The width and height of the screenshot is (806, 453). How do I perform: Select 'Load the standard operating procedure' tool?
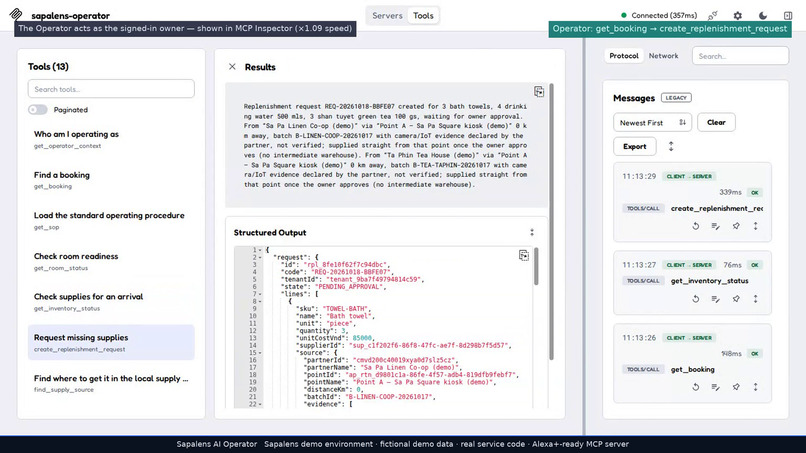point(111,221)
